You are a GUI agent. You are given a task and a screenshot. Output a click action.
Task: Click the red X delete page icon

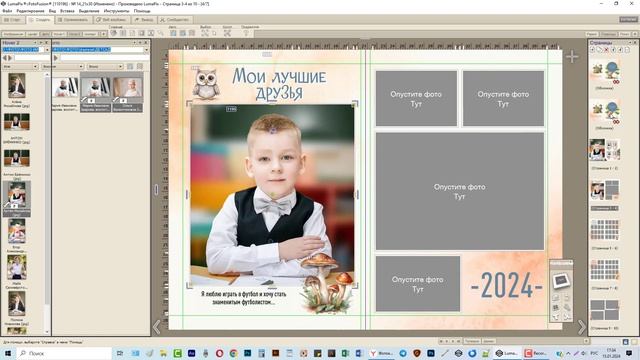tap(607, 50)
